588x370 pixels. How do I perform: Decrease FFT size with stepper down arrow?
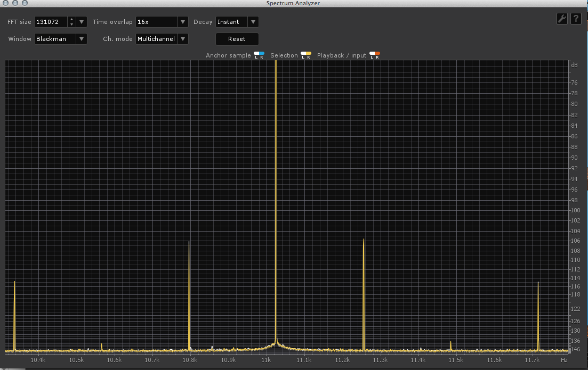(x=71, y=24)
